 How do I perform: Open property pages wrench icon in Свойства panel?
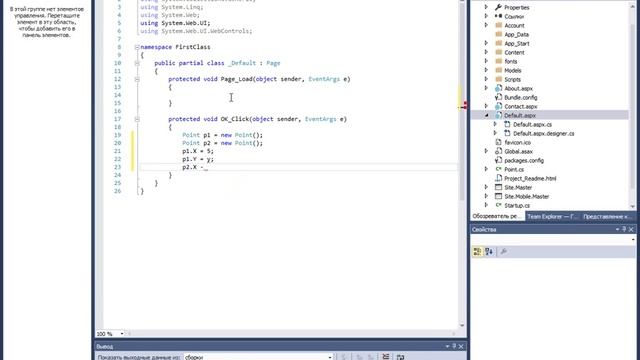coord(504,251)
